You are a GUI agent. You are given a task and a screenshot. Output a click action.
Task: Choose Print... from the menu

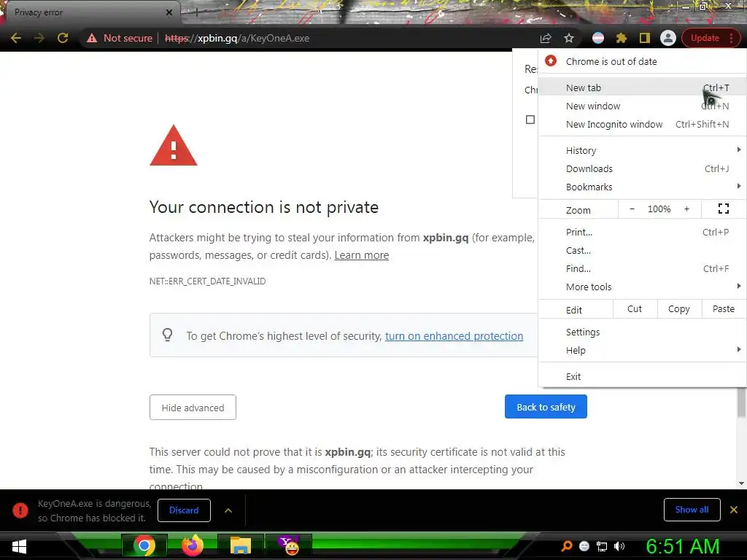[x=642, y=232]
